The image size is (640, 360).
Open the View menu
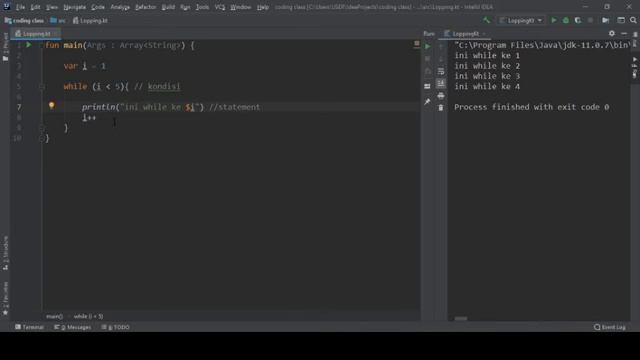coord(52,7)
